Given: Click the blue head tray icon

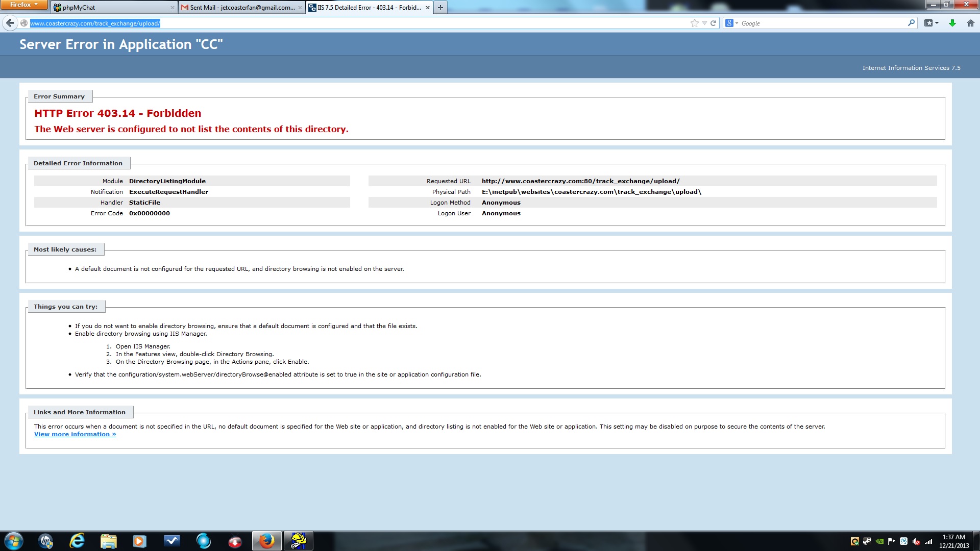Looking at the screenshot, I should [x=903, y=541].
